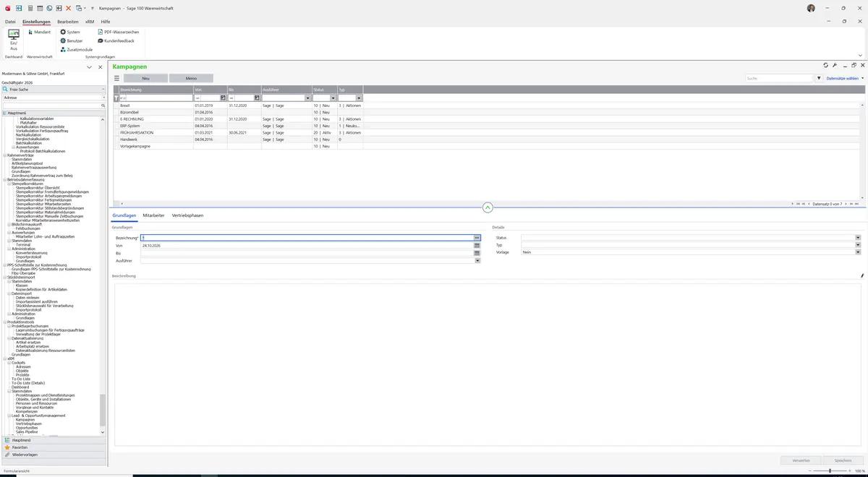Open the Opportunities tree entry
The height and width of the screenshot is (477, 868).
[27, 428]
